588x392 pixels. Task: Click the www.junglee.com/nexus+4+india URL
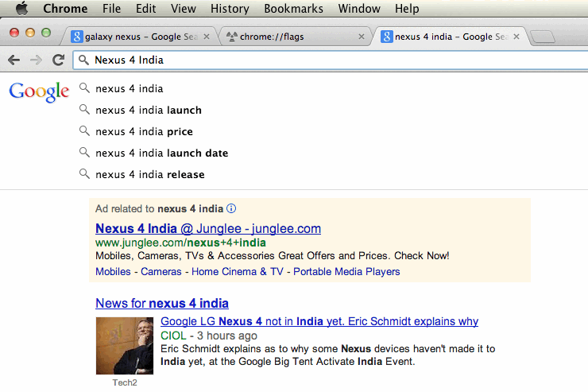180,243
